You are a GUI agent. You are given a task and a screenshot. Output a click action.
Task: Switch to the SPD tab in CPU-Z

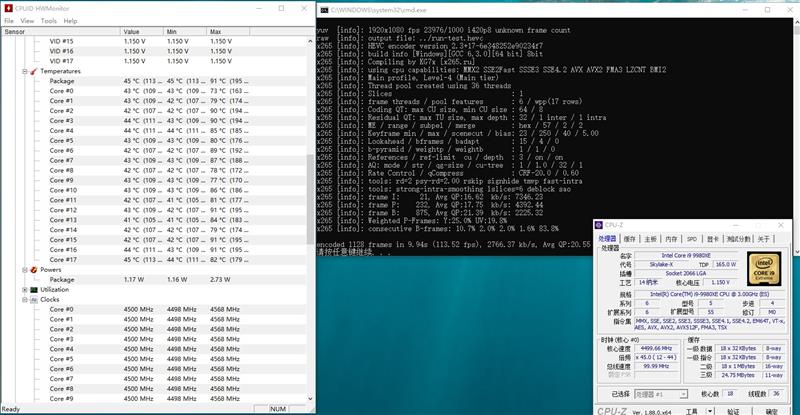[691, 239]
